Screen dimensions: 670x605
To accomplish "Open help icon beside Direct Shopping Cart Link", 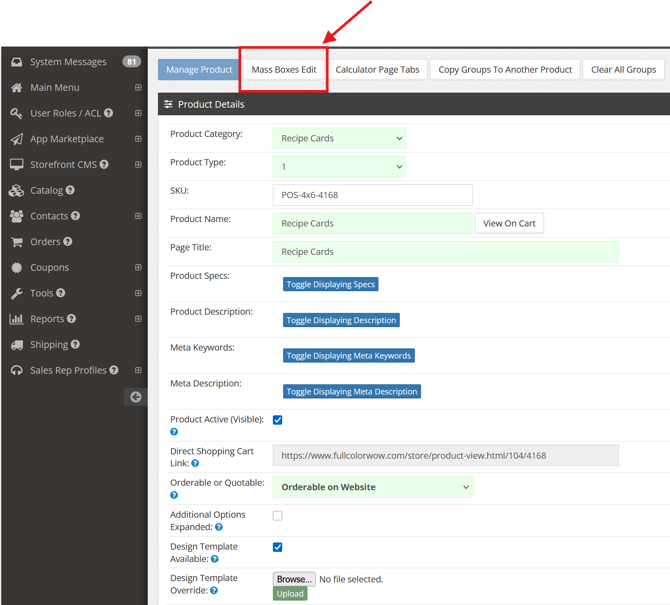I will click(195, 464).
